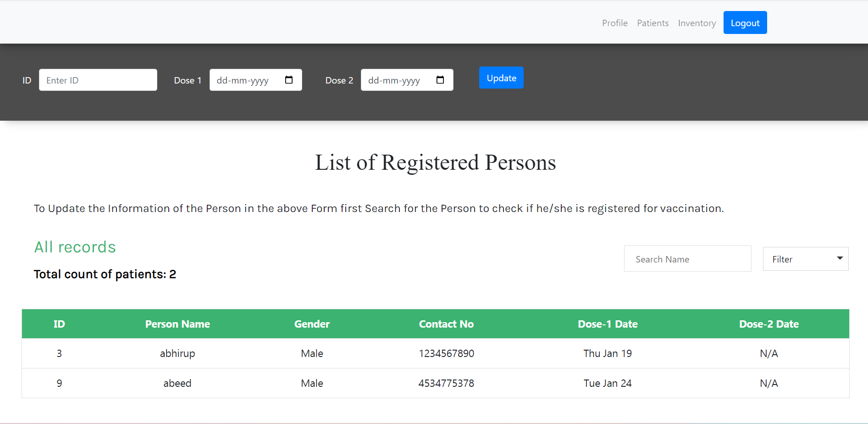Open the Filter dropdown
868x424 pixels.
(x=805, y=258)
